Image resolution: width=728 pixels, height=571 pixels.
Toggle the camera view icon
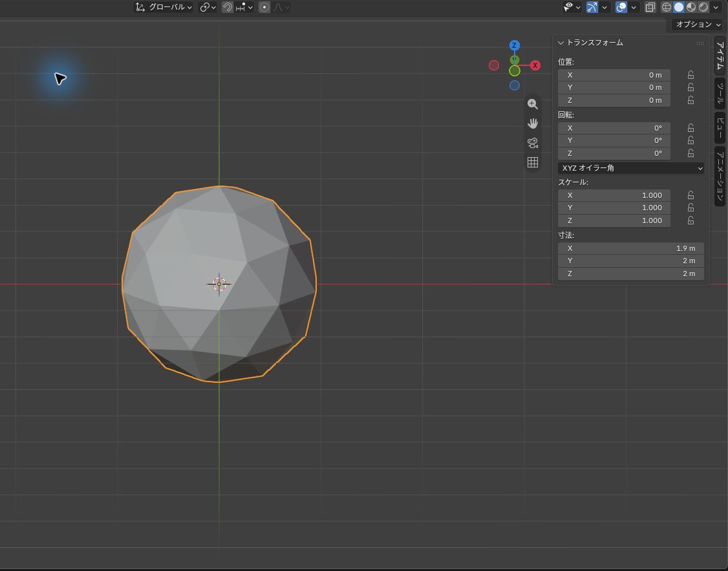click(533, 142)
